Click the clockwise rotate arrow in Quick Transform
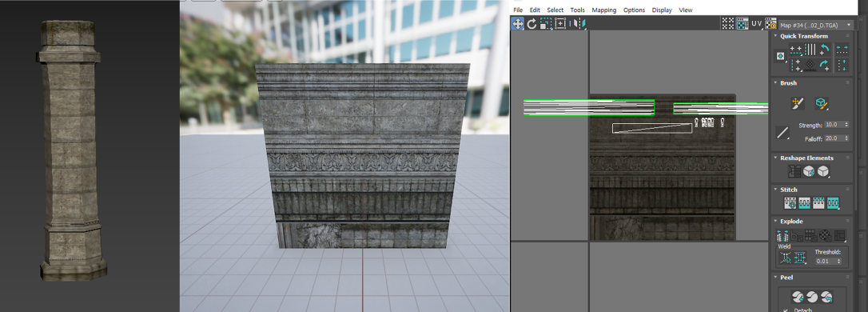This screenshot has width=868, height=312. click(x=824, y=65)
